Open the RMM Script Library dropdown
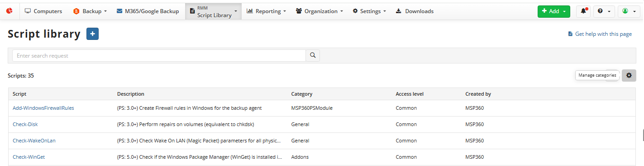Screen dimensions: 644x166 (x=213, y=11)
